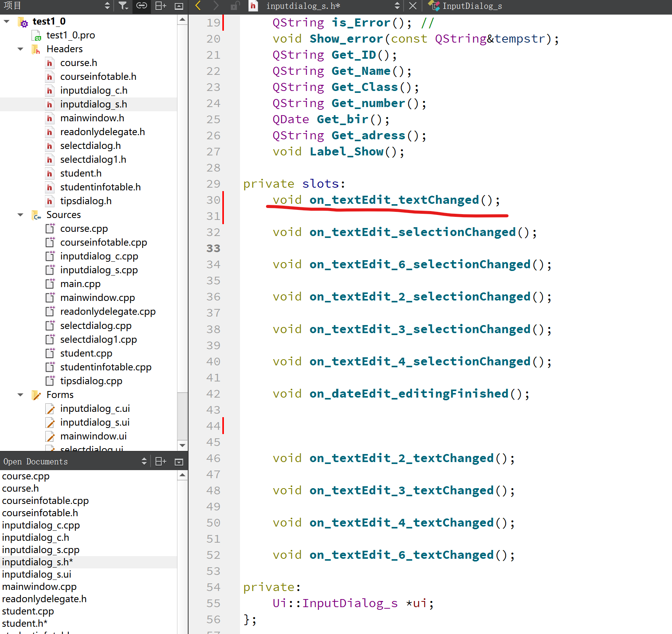This screenshot has width=672, height=634.
Task: Open main.cpp source file
Action: coord(80,284)
